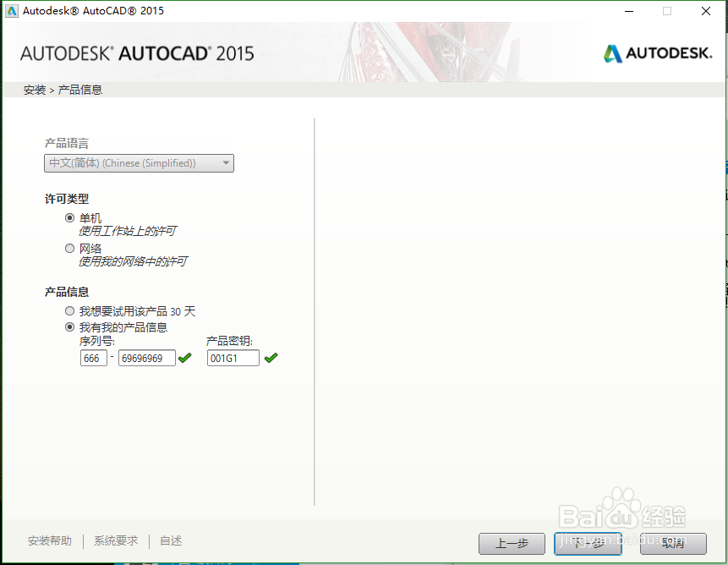The height and width of the screenshot is (565, 728).
Task: Click the 安装 breadcrumb
Action: tap(35, 90)
